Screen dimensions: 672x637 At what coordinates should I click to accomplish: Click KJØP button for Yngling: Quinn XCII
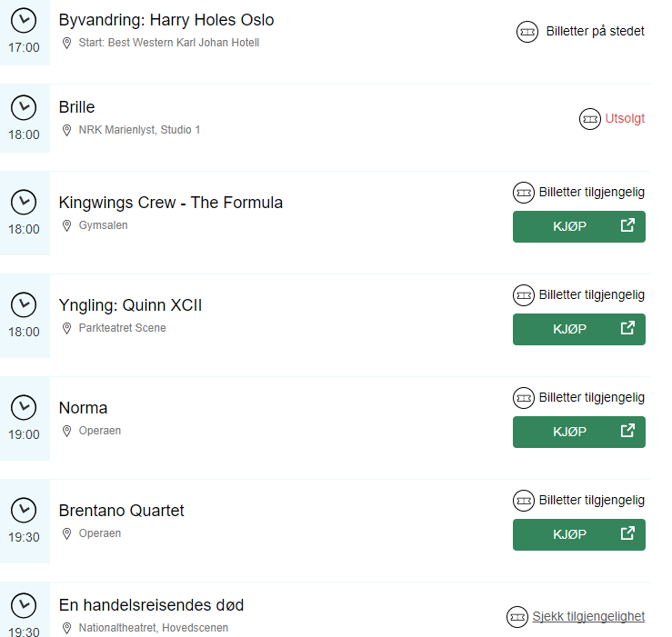[x=579, y=330]
